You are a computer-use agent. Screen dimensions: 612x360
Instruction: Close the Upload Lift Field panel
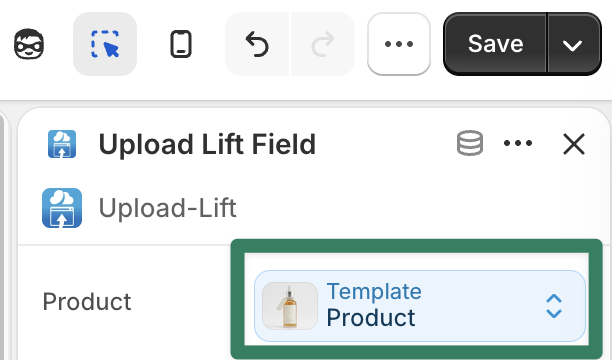point(574,144)
